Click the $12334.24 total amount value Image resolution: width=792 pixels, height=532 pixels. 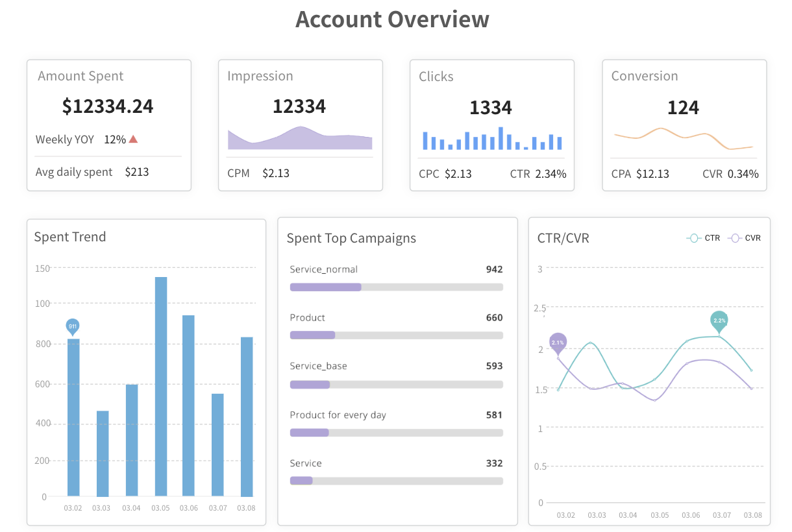[x=108, y=106]
